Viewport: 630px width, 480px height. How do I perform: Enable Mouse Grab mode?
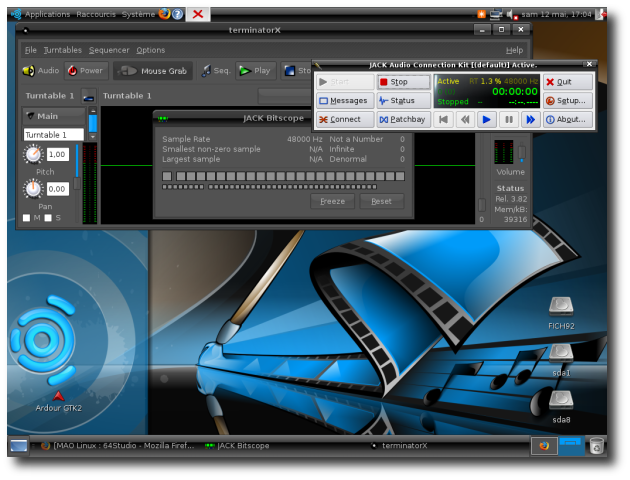[x=153, y=71]
